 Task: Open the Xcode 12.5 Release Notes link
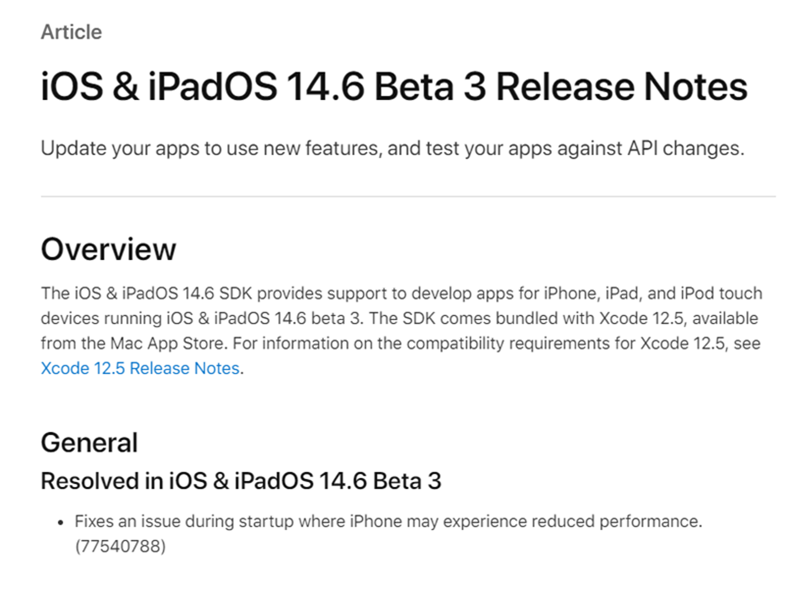[x=140, y=369]
